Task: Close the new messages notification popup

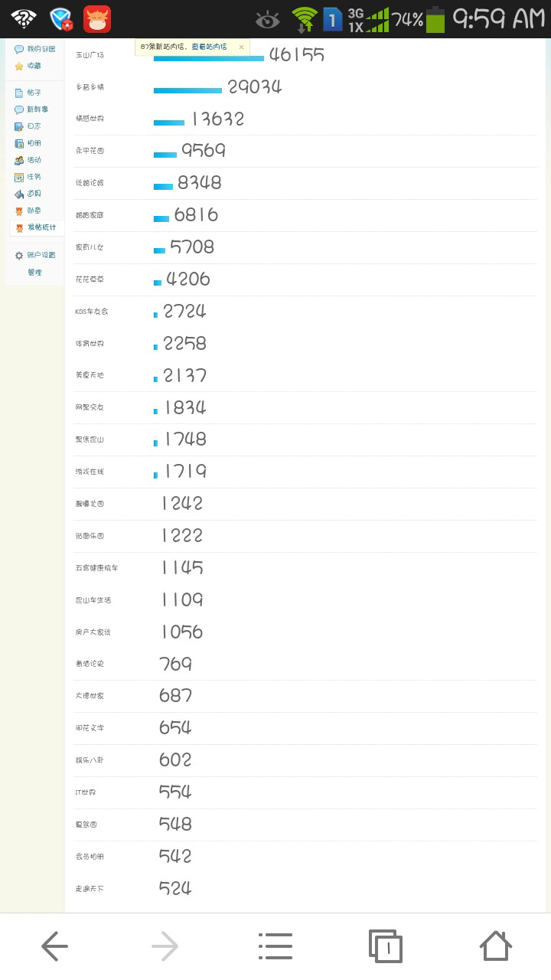Action: 241,47
